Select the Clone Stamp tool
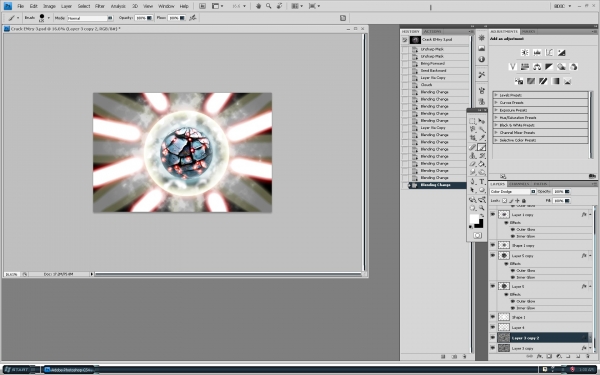The height and width of the screenshot is (375, 600). coord(473,156)
